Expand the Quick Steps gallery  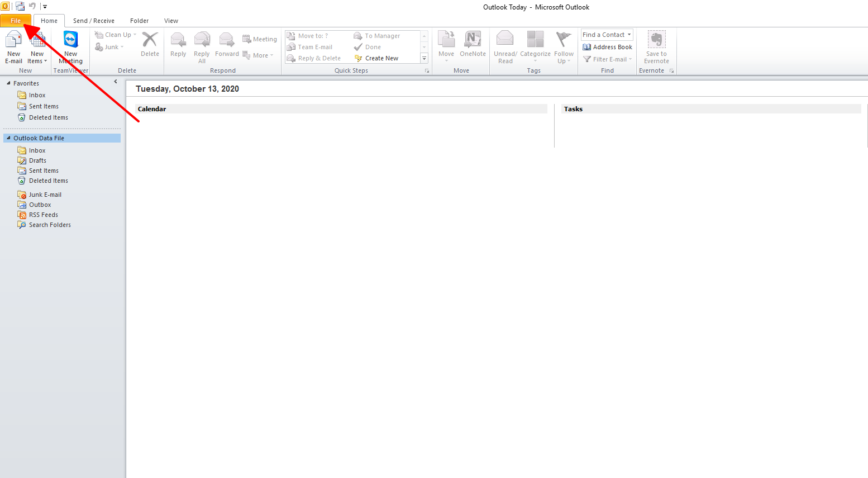click(424, 58)
